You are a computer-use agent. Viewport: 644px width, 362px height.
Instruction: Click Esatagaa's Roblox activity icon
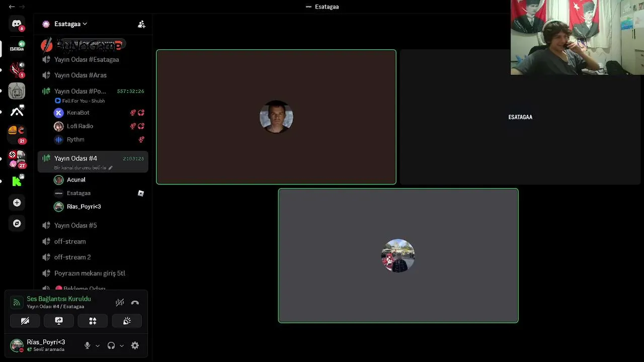click(141, 193)
